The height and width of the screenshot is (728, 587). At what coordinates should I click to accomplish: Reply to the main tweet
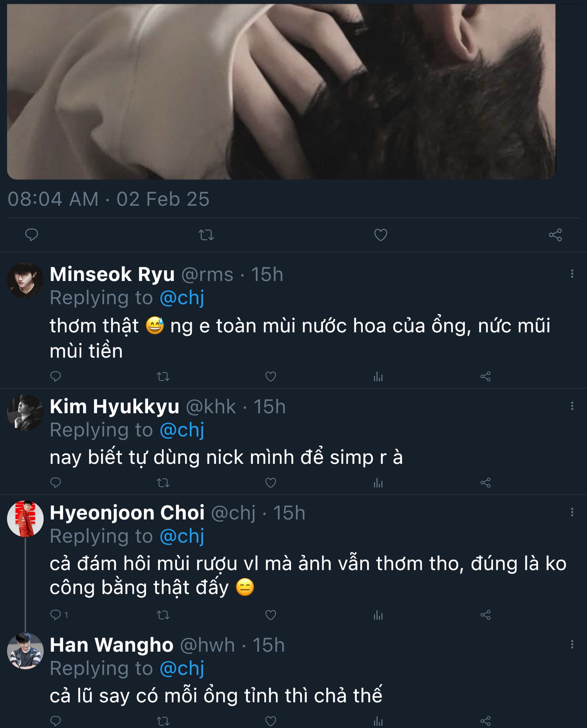(31, 235)
